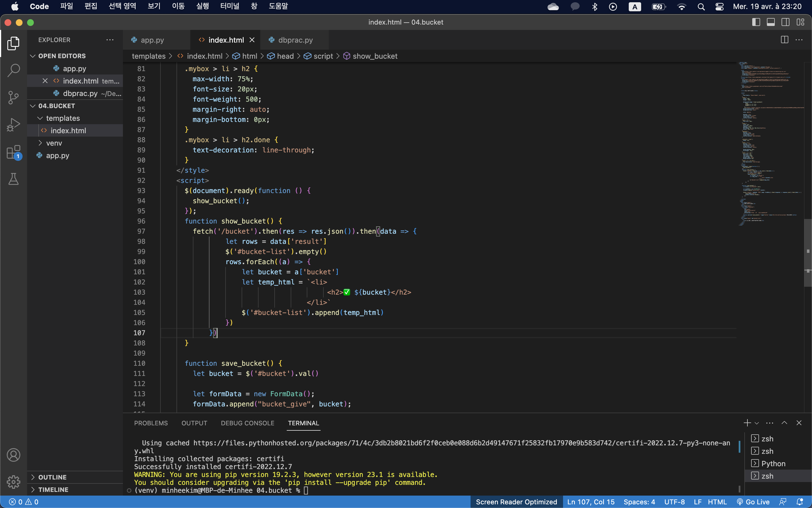Open the Run and Debug view
Screen dimensions: 812x508
(x=14, y=125)
